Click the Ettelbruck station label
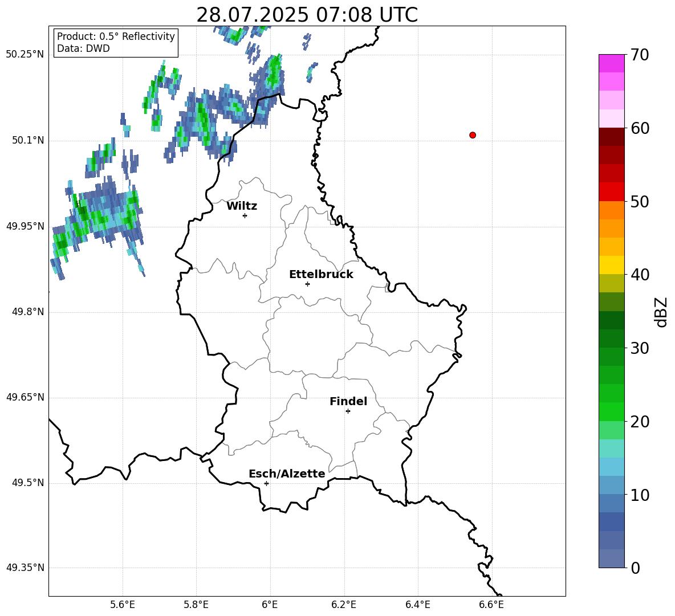The height and width of the screenshot is (616, 675). [321, 275]
